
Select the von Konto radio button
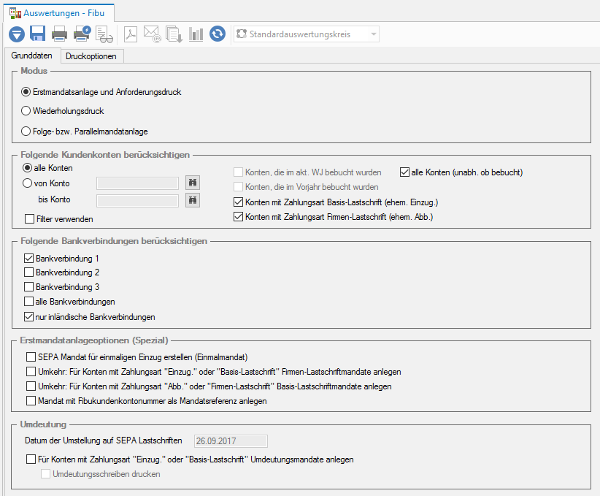tap(27, 183)
